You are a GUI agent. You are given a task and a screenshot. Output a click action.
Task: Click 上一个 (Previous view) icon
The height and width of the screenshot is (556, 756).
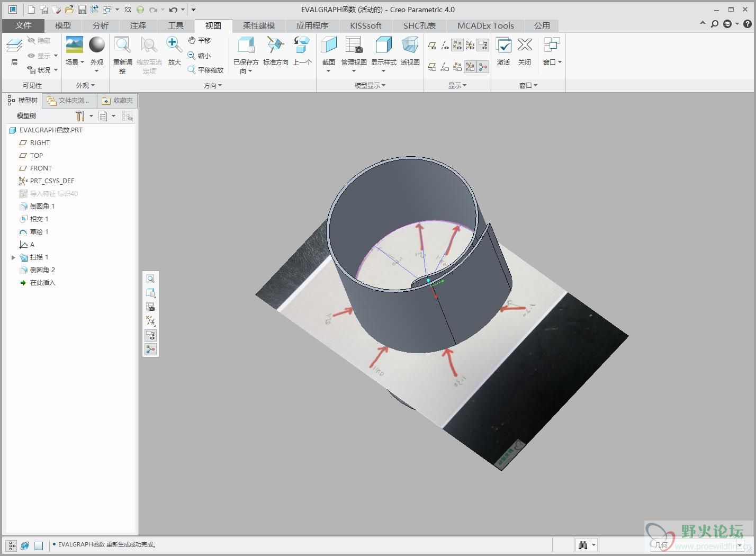(302, 45)
